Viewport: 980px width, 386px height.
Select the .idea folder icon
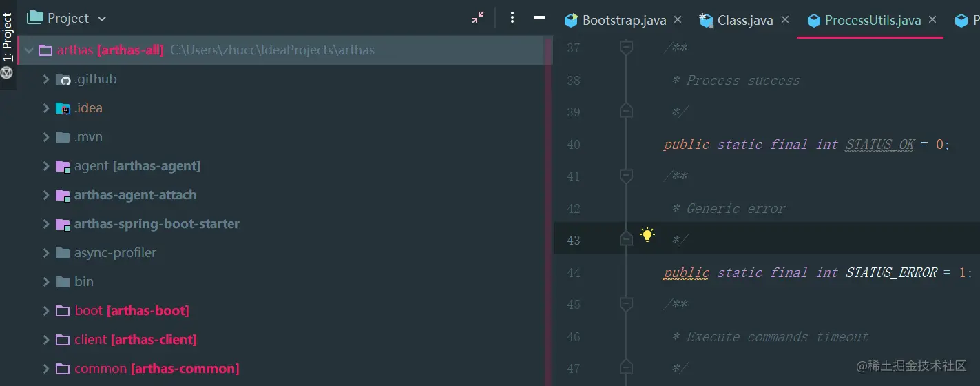(x=63, y=108)
